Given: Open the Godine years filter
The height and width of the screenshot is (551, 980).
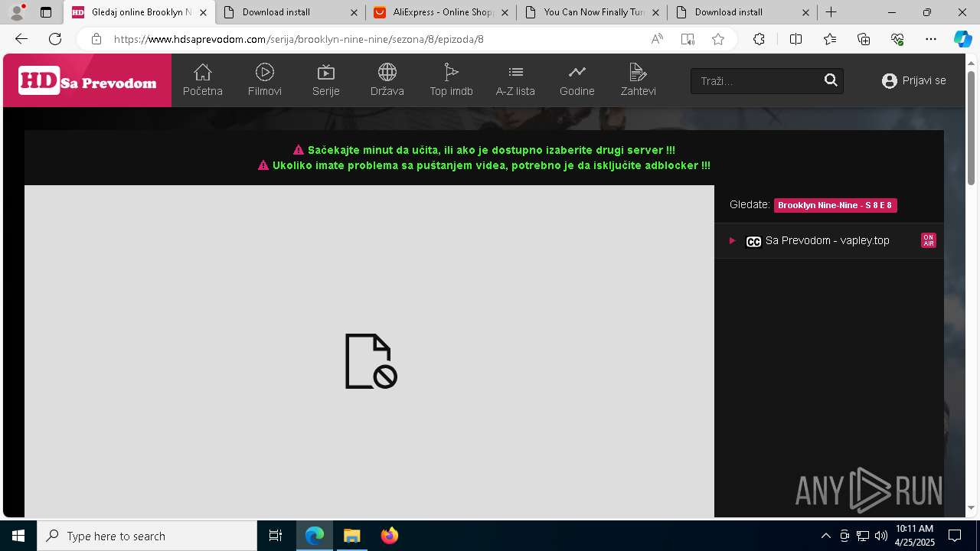Looking at the screenshot, I should pos(577,80).
